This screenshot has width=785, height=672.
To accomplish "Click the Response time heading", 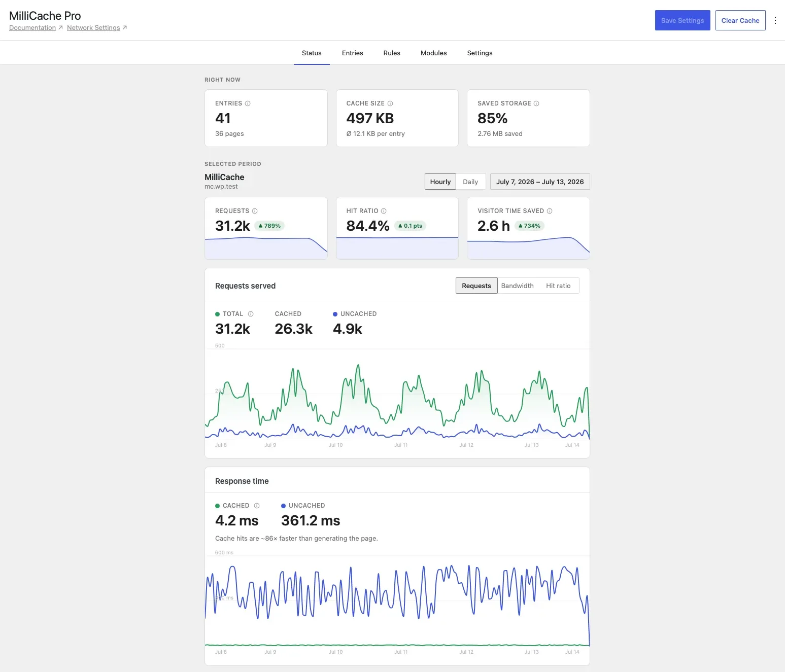I will [242, 481].
